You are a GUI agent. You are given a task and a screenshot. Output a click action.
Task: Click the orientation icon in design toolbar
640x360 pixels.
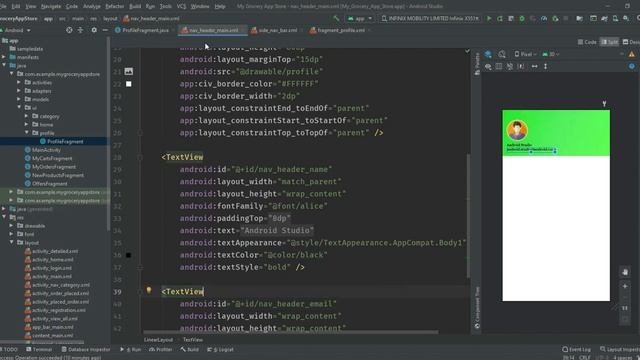pyautogui.click(x=502, y=54)
